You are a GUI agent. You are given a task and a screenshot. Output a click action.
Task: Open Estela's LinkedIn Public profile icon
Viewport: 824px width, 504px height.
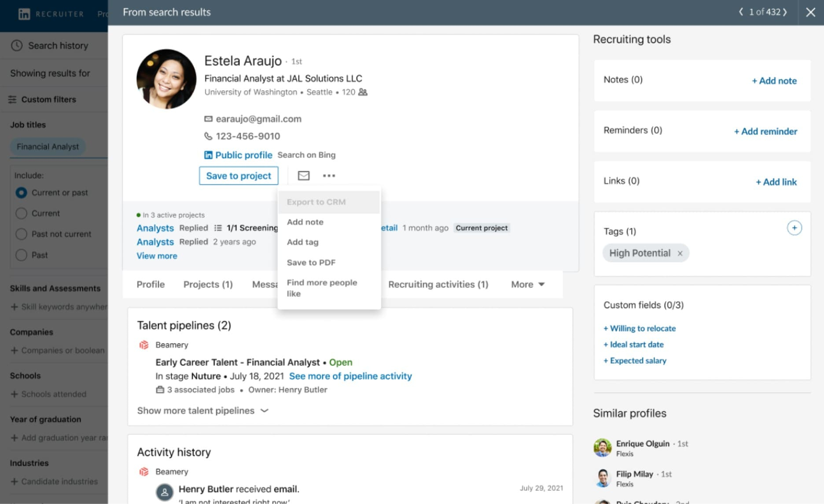click(207, 155)
